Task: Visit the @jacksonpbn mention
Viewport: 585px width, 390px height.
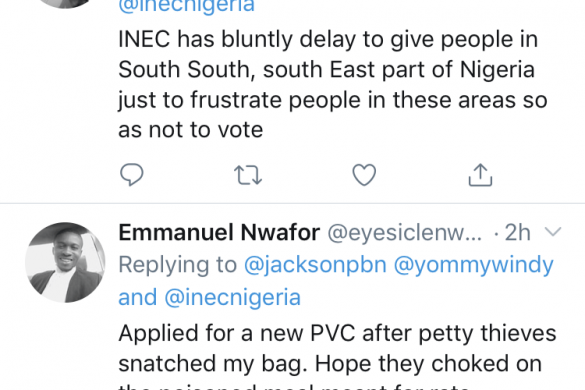Action: point(315,265)
